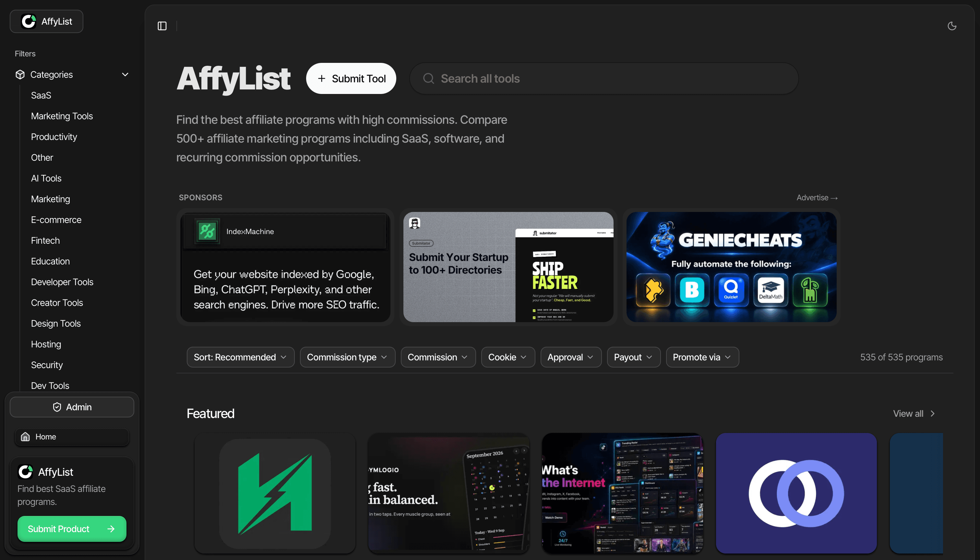Select the Hosting category
The width and height of the screenshot is (980, 560).
(46, 344)
